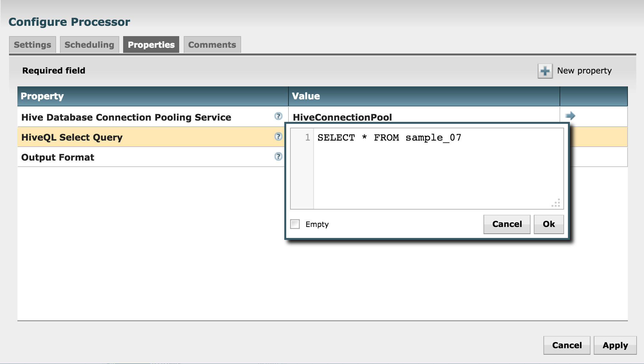Screen dimensions: 644x364
Task: Click the question mark beside HiveQL Select Query
Action: pos(278,137)
